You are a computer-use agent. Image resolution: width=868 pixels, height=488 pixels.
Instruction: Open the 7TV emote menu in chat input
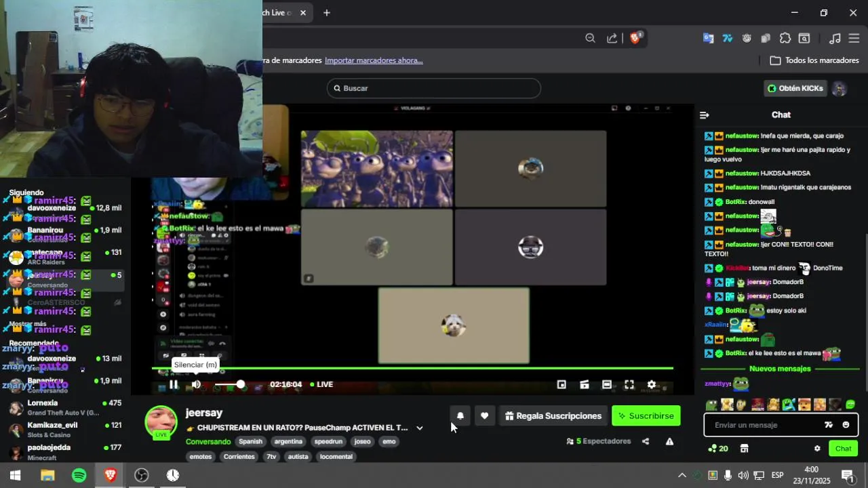point(828,425)
